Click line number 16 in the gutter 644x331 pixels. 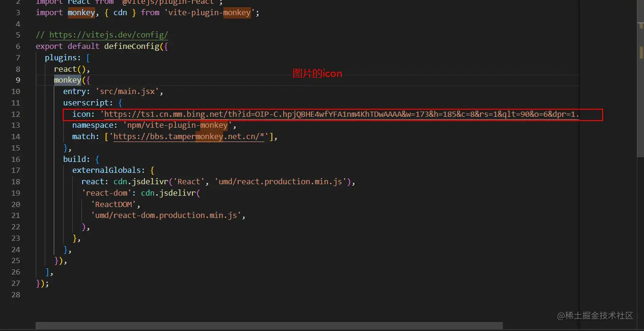coord(16,160)
